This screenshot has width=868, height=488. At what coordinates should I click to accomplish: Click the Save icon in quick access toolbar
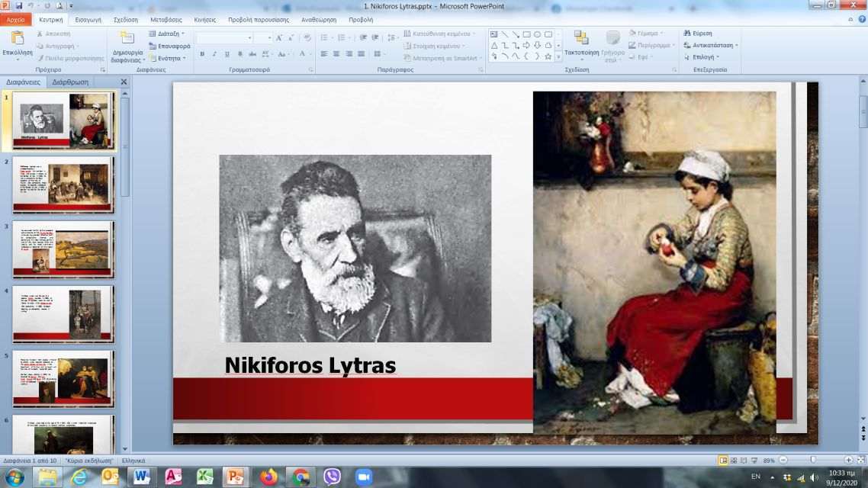pos(19,5)
